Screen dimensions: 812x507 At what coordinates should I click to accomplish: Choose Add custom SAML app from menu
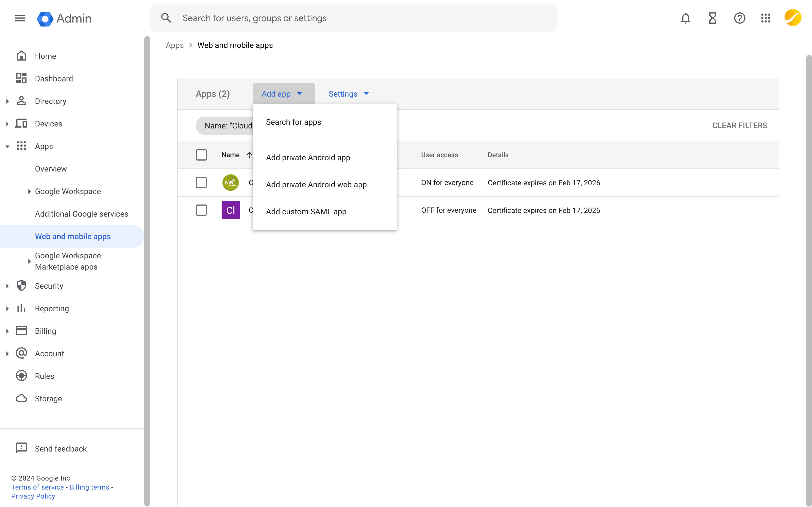pyautogui.click(x=306, y=212)
